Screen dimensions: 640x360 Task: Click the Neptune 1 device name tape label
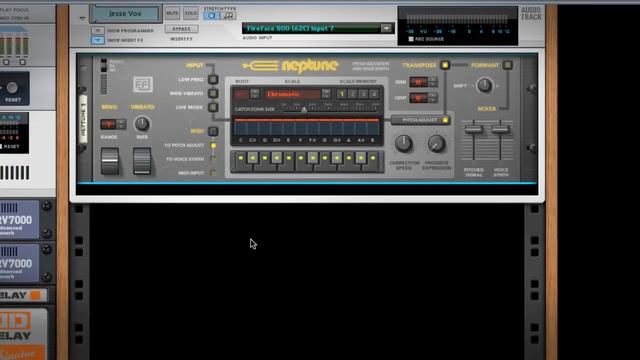83,119
